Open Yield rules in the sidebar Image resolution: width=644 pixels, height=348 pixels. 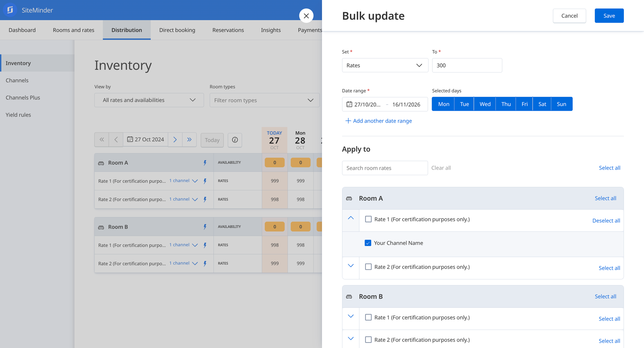click(x=18, y=115)
